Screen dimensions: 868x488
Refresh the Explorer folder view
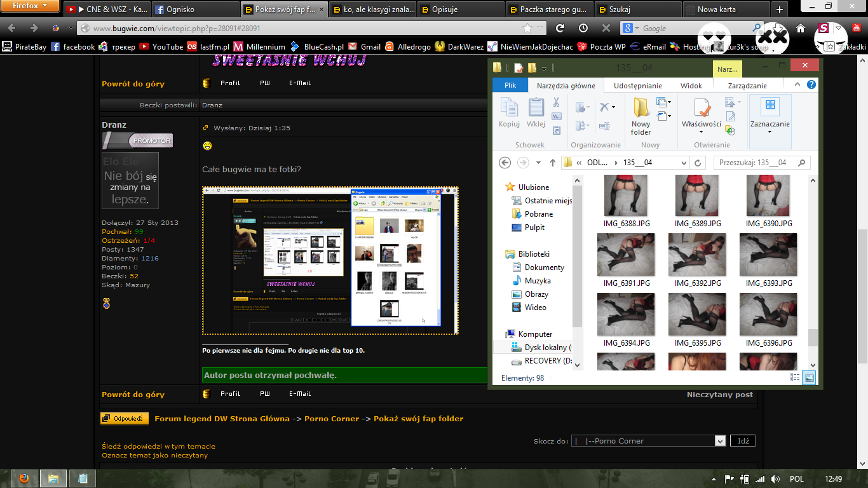[697, 163]
